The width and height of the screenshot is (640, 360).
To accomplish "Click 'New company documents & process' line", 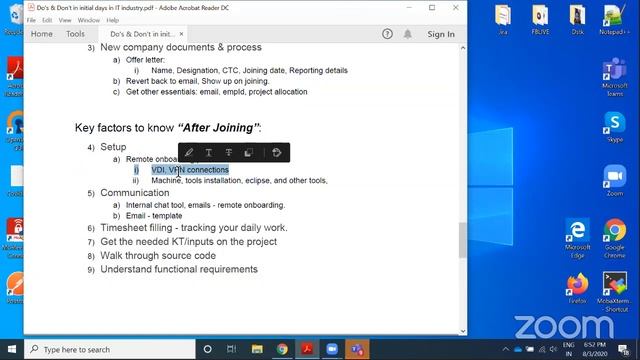I will point(181,47).
